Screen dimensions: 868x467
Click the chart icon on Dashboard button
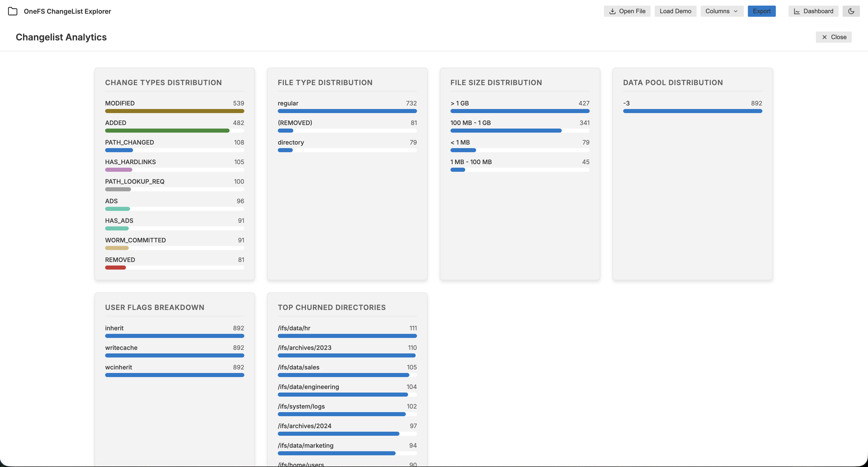(797, 11)
